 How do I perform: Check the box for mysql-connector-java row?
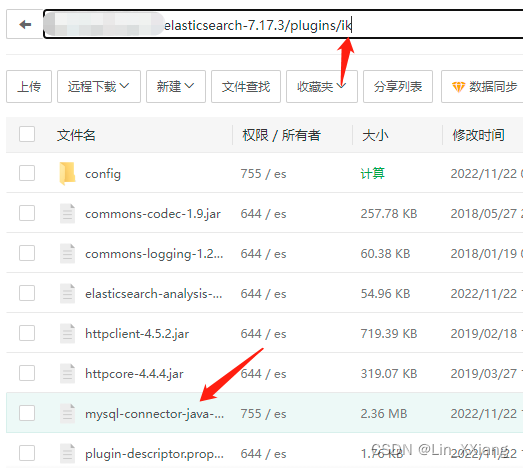tap(27, 413)
